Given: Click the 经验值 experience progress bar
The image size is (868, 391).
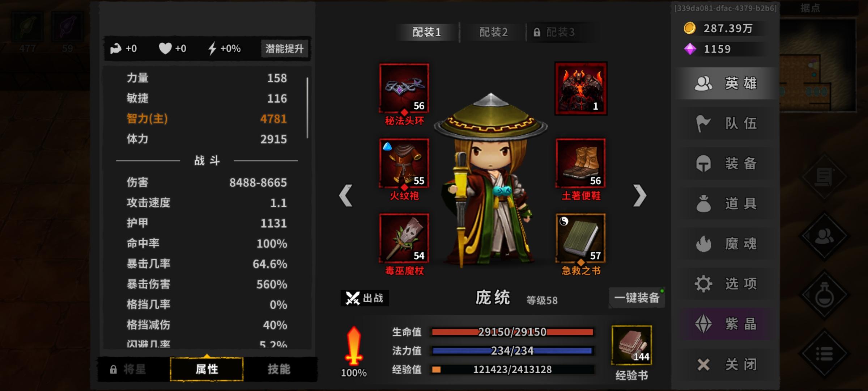Looking at the screenshot, I should pyautogui.click(x=512, y=370).
